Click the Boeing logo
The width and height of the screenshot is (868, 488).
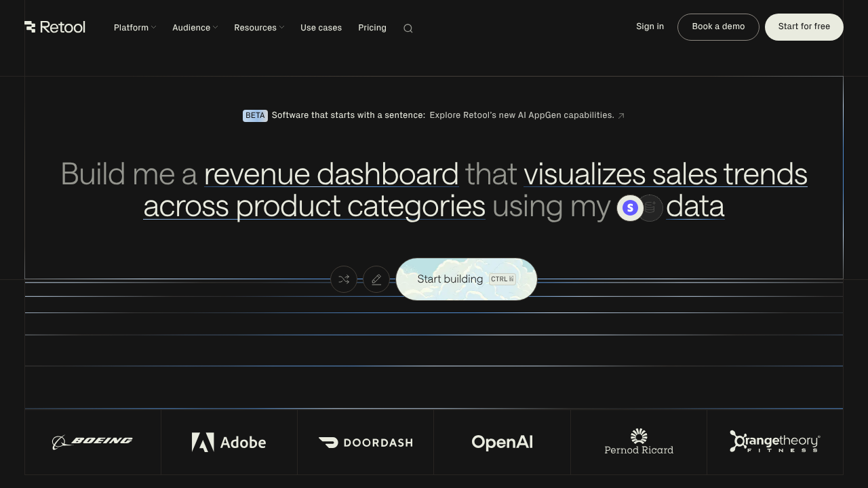pos(92,442)
